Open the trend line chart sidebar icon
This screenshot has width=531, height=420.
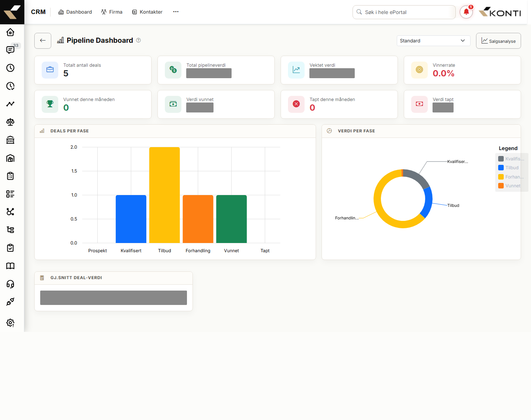pyautogui.click(x=10, y=104)
